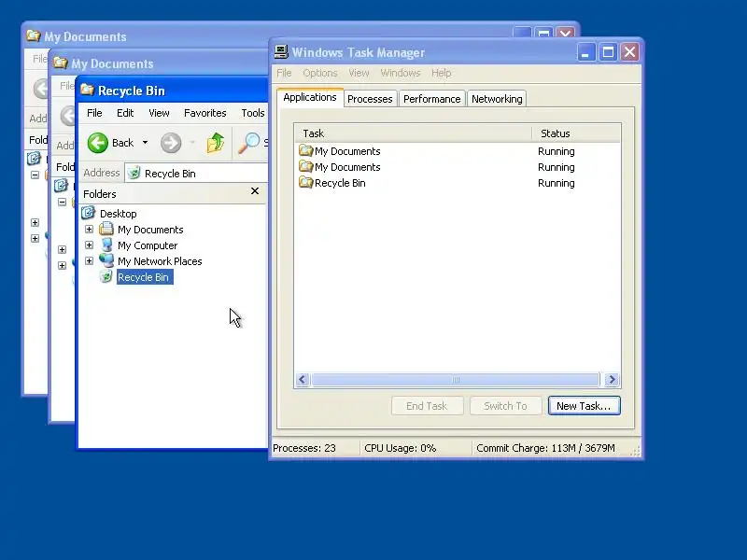Close the Folders pane with the X
The image size is (747, 560).
click(255, 191)
